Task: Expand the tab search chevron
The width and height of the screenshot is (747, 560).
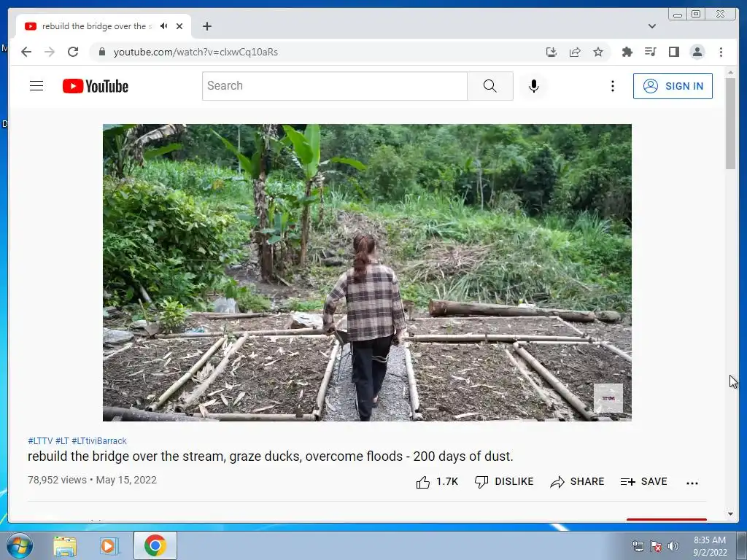Action: pos(652,26)
